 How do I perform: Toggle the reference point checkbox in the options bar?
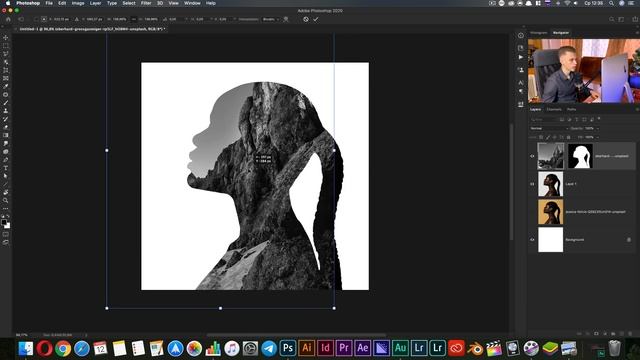pos(36,19)
